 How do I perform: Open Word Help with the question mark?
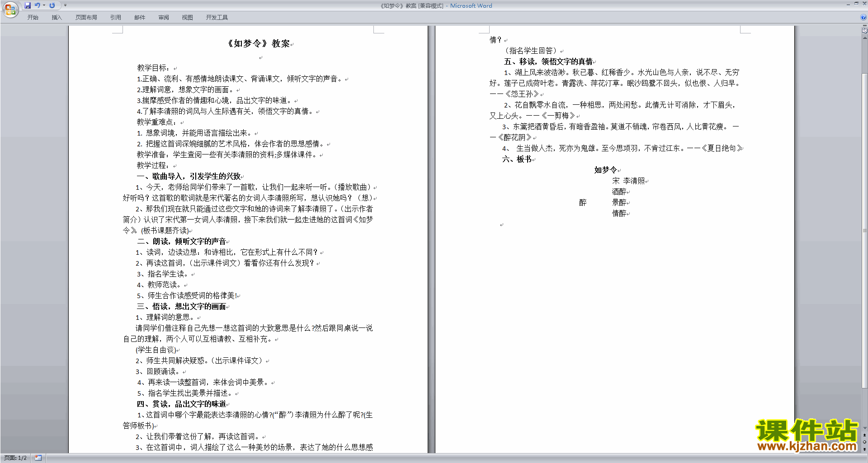coord(863,17)
